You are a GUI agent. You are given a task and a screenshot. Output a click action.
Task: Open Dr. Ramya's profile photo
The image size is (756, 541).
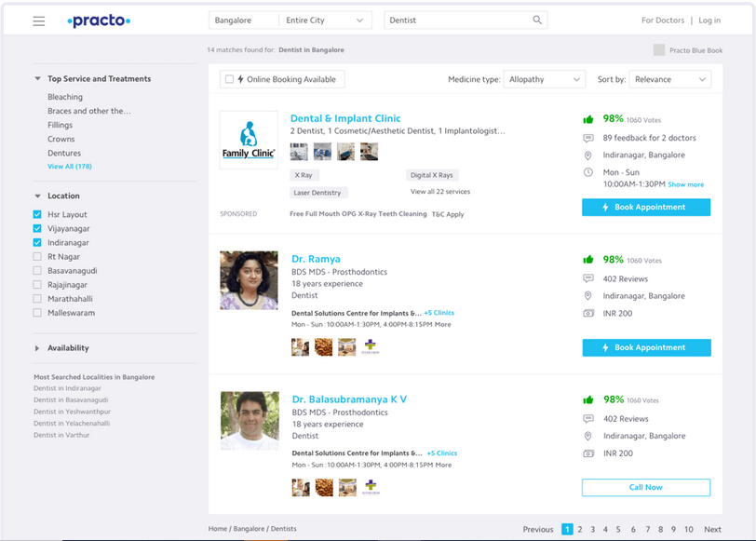(x=249, y=280)
